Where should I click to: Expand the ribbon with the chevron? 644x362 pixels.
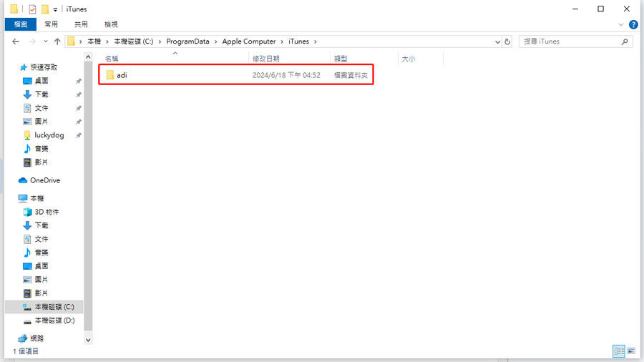(622, 24)
